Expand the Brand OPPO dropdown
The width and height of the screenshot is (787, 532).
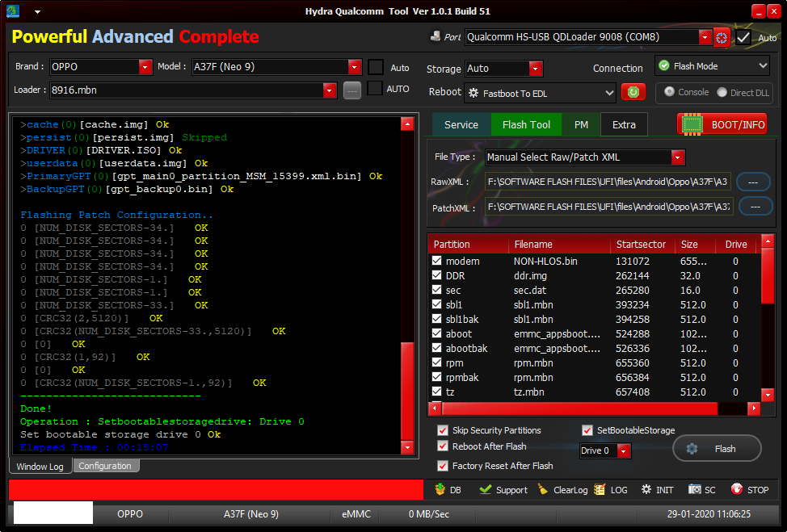tap(145, 67)
